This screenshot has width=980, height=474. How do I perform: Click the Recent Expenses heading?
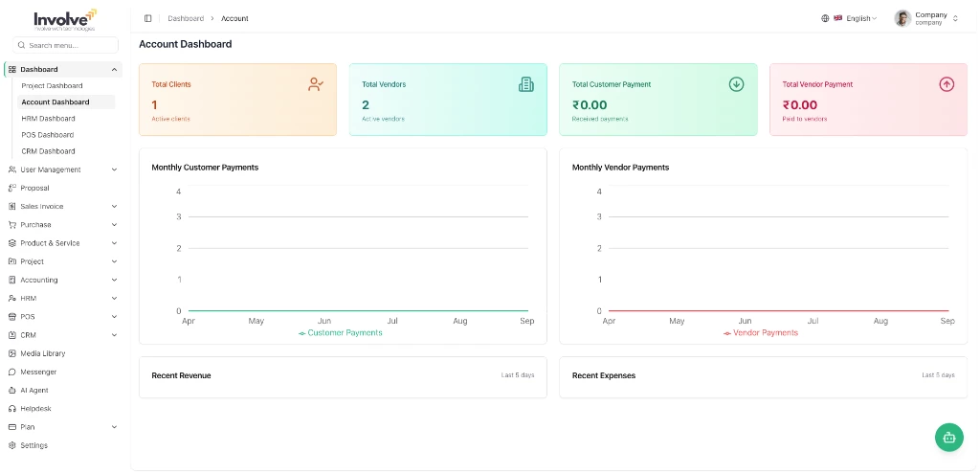click(604, 375)
